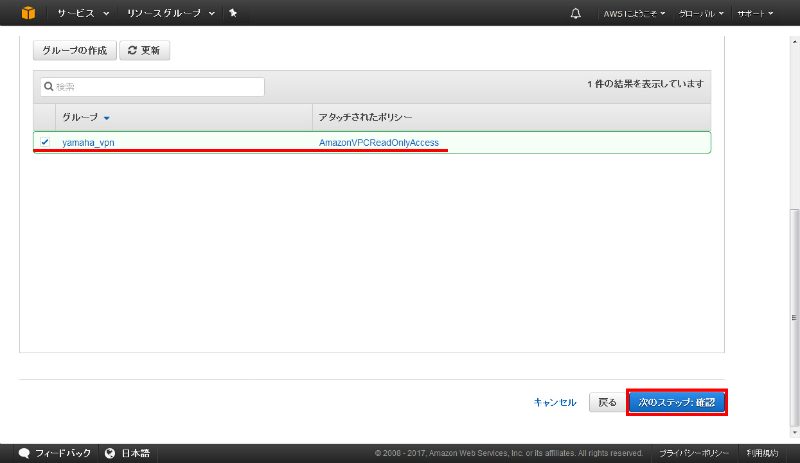Click the feedback speech bubble icon

25,453
